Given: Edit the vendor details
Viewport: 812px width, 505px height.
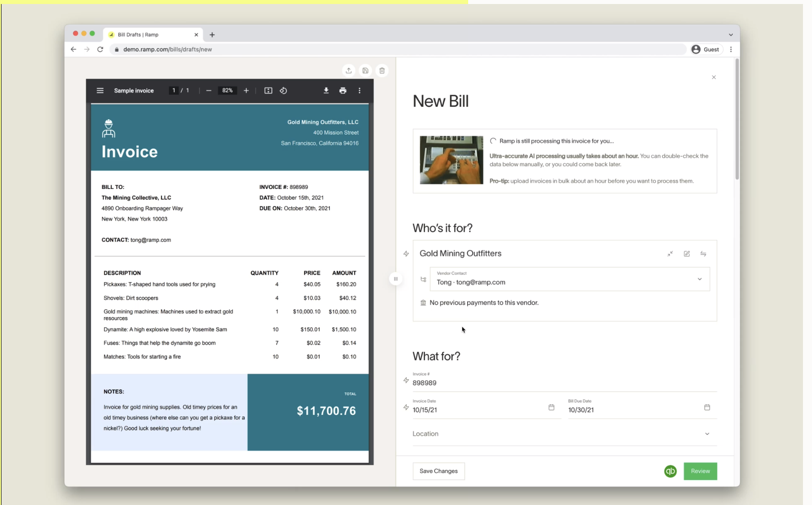Looking at the screenshot, I should (687, 254).
